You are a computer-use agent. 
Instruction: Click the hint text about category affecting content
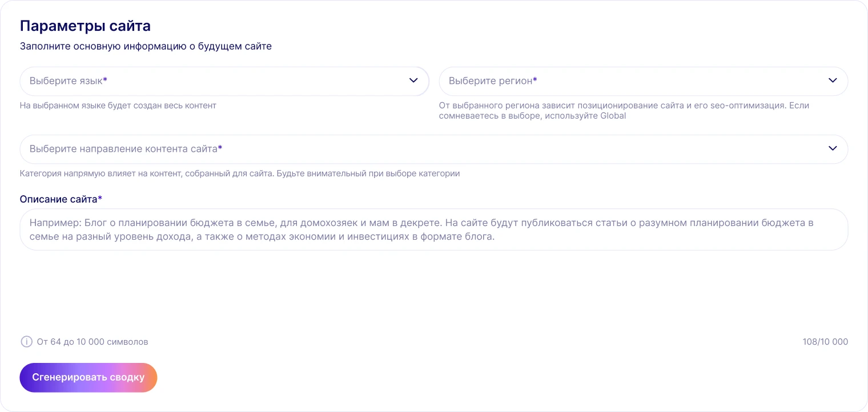tap(240, 173)
